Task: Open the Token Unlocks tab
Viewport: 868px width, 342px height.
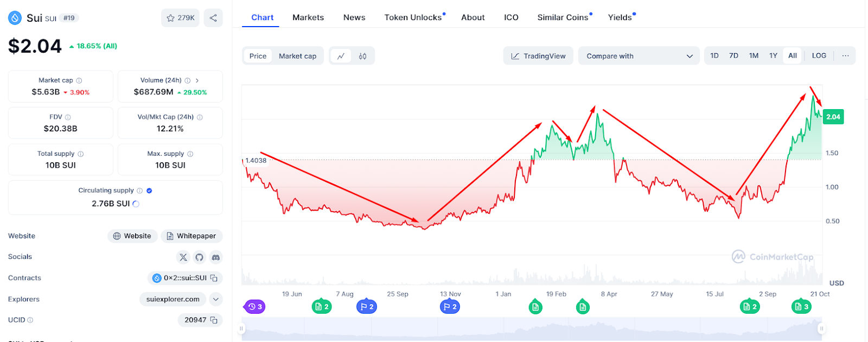Action: [x=413, y=17]
